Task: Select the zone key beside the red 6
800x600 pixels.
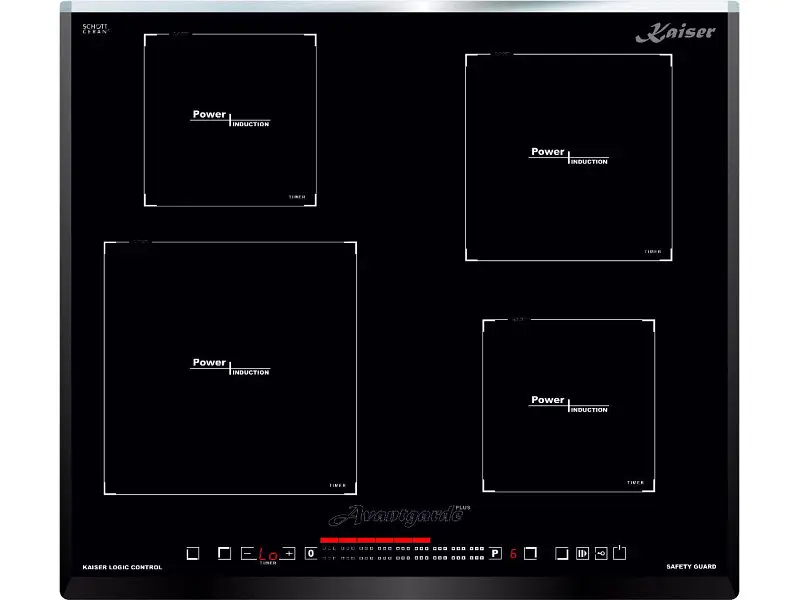Action: click(x=531, y=553)
